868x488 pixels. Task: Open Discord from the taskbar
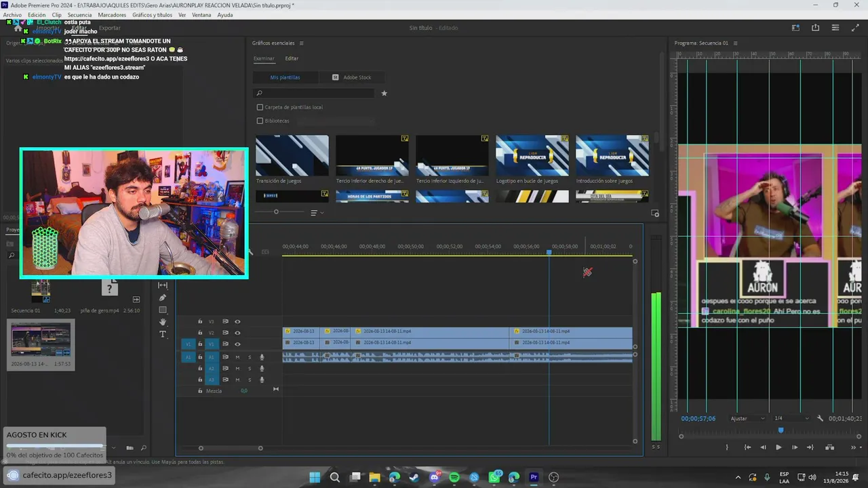pyautogui.click(x=435, y=477)
